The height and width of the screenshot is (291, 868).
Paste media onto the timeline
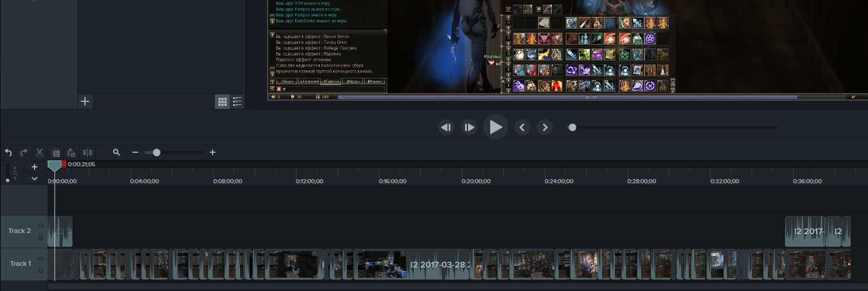pyautogui.click(x=71, y=153)
